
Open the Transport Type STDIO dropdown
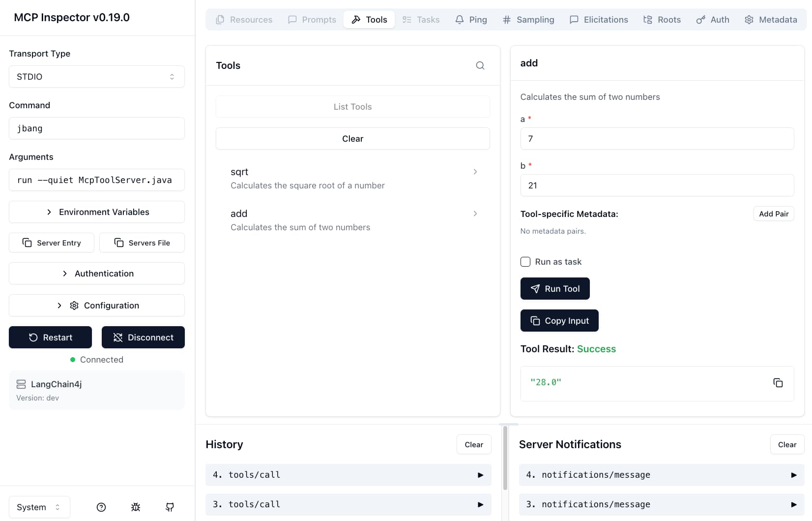click(x=97, y=77)
